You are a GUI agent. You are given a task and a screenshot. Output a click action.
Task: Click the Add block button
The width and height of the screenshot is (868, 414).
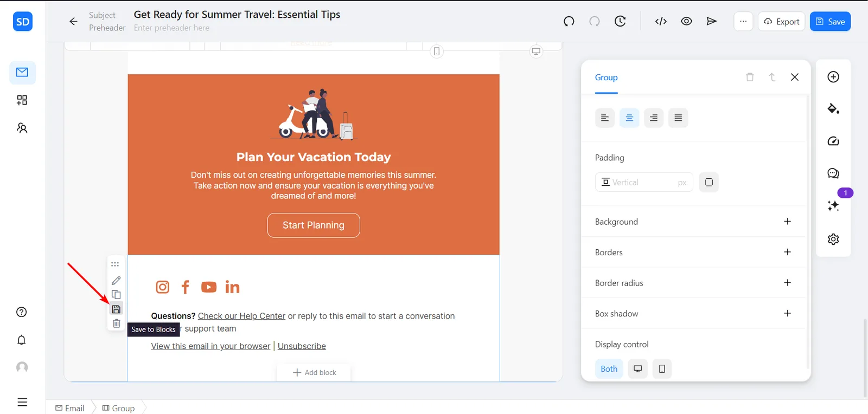[314, 372]
